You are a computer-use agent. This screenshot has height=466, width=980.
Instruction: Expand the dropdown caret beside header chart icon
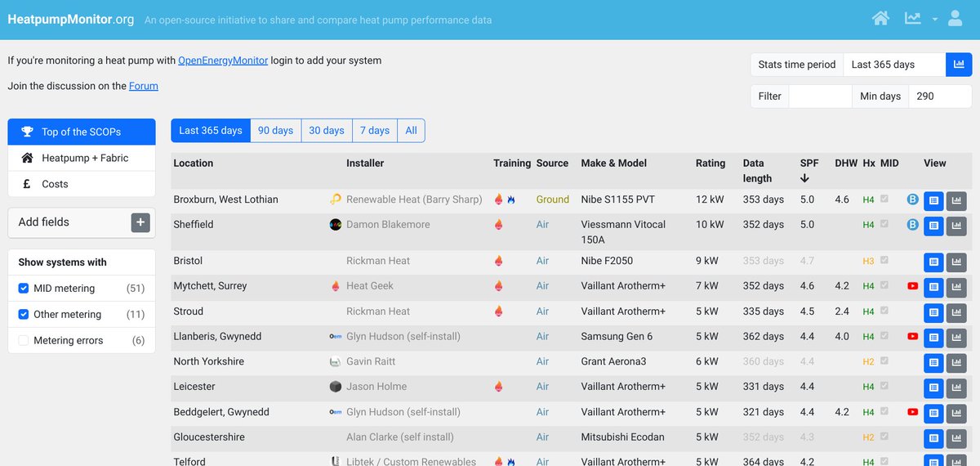(x=934, y=19)
